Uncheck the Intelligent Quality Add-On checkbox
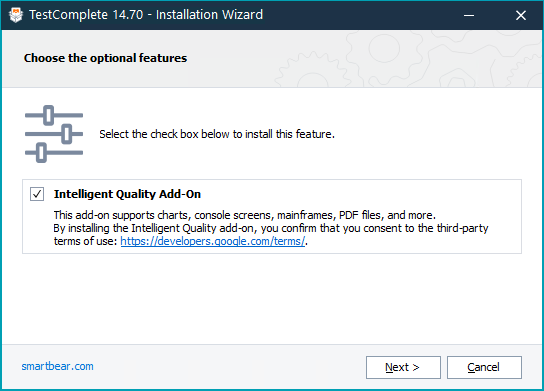 pyautogui.click(x=37, y=194)
